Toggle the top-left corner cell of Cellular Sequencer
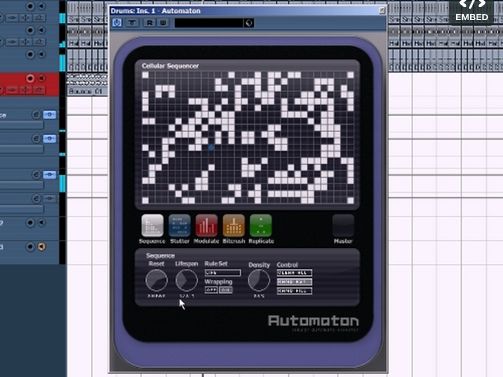The height and width of the screenshot is (377, 503). [145, 75]
